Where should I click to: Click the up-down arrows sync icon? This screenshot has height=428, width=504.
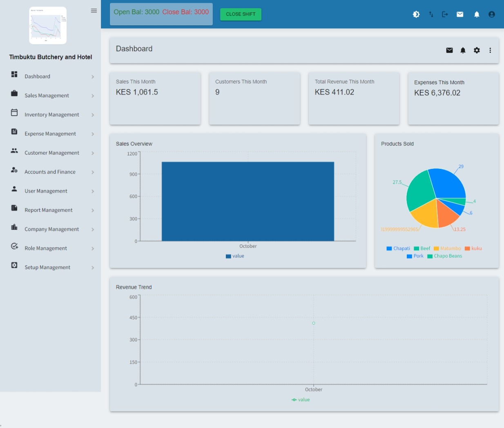[431, 14]
